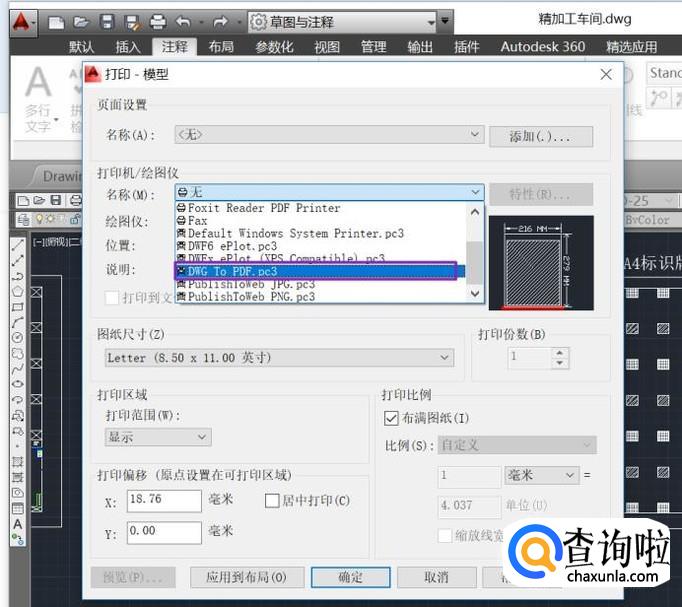Click printer list scroll up arrow
The height and width of the screenshot is (607, 682).
point(475,212)
